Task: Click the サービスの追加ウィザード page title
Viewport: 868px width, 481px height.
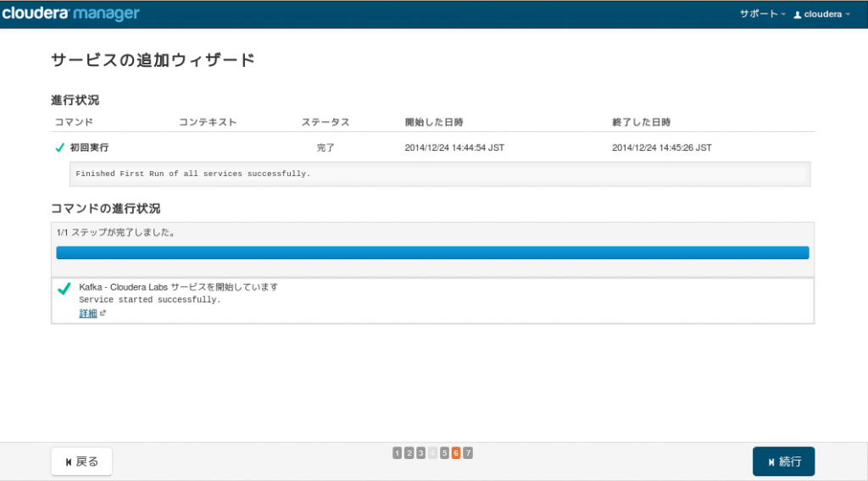Action: pyautogui.click(x=153, y=60)
